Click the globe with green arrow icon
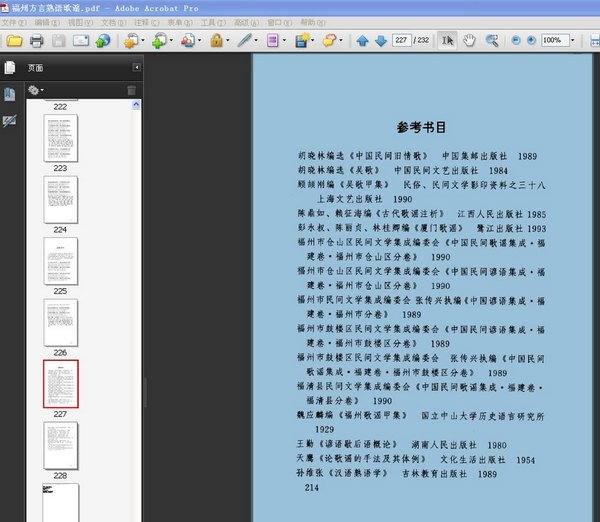600x522 pixels. coord(103,40)
